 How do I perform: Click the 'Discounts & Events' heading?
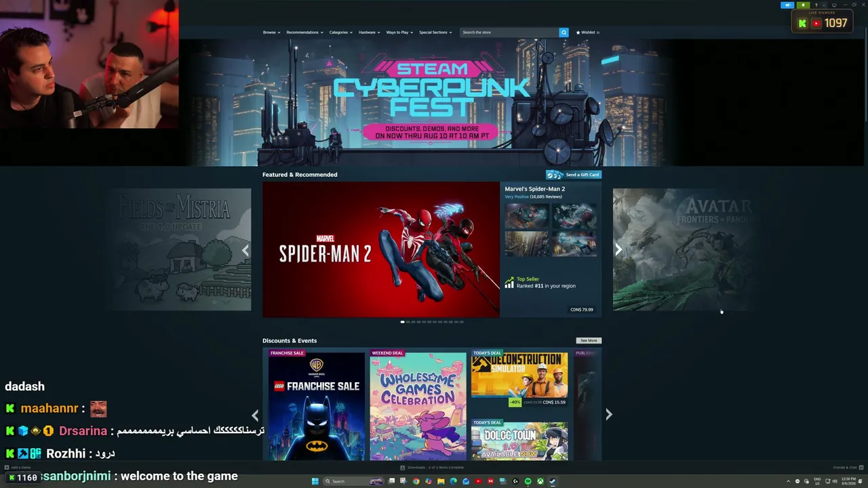click(290, 341)
